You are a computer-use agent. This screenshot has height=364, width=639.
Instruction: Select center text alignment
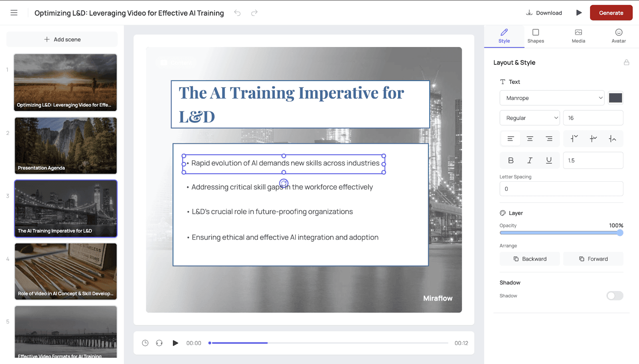pos(530,138)
